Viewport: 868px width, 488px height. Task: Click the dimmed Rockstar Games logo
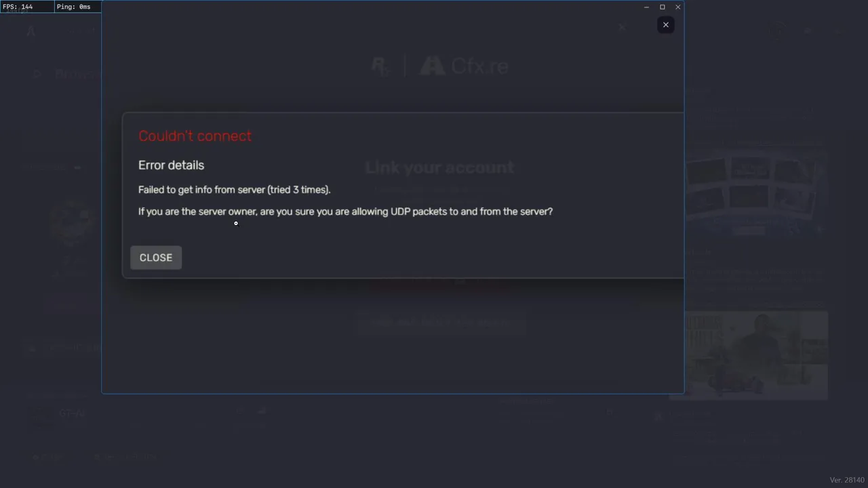(380, 66)
